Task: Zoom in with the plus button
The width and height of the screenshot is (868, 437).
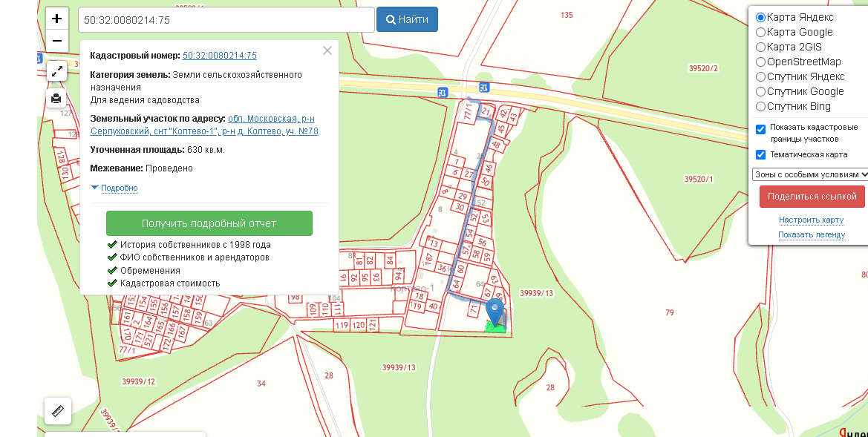Action: pos(56,19)
